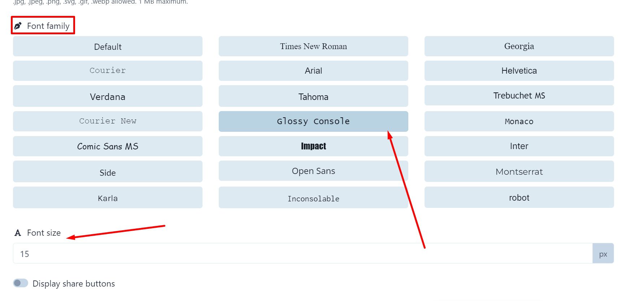Choose the Times New Roman font
This screenshot has width=644, height=301.
313,47
